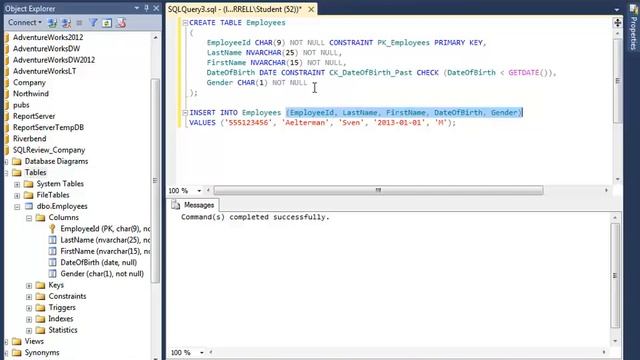Select the ReportServerTempDB database

pos(48,127)
